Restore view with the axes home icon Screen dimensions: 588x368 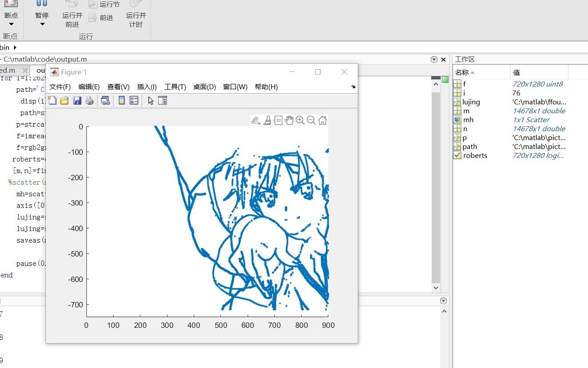tap(323, 120)
